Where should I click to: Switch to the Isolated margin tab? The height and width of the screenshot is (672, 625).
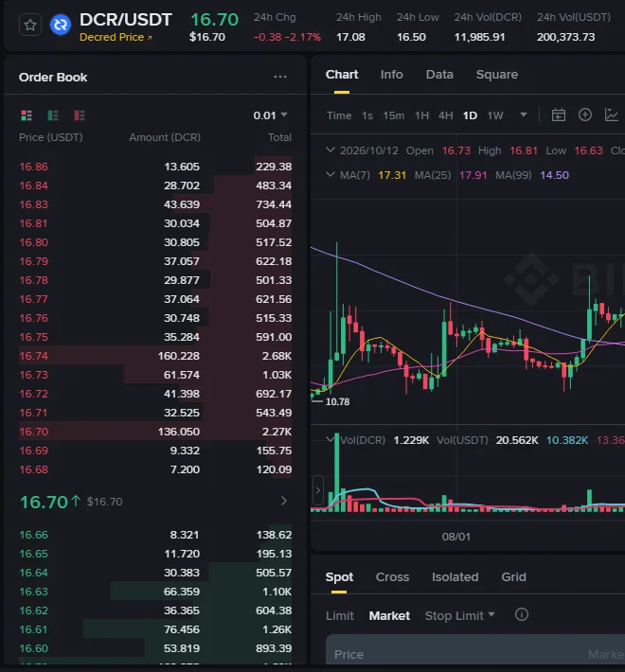click(455, 576)
